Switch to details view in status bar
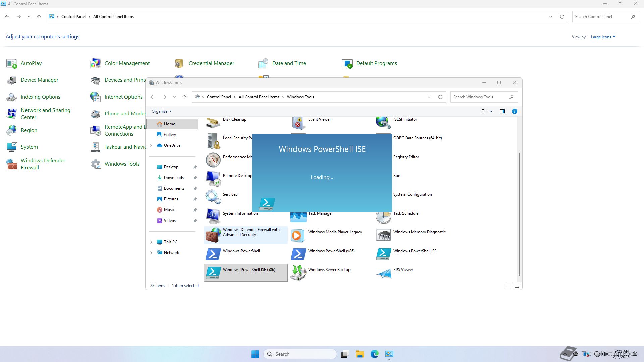Screen dimensions: 644x362 click(x=508, y=286)
